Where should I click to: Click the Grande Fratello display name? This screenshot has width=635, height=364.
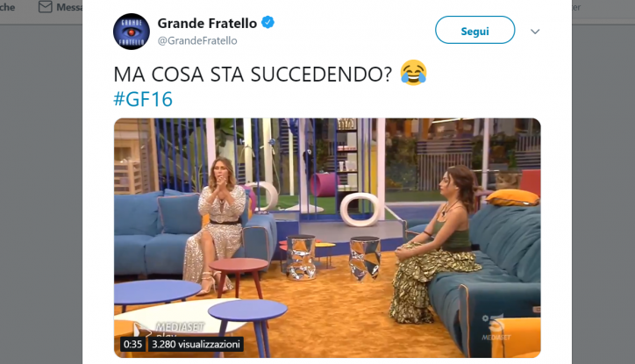pyautogui.click(x=207, y=23)
